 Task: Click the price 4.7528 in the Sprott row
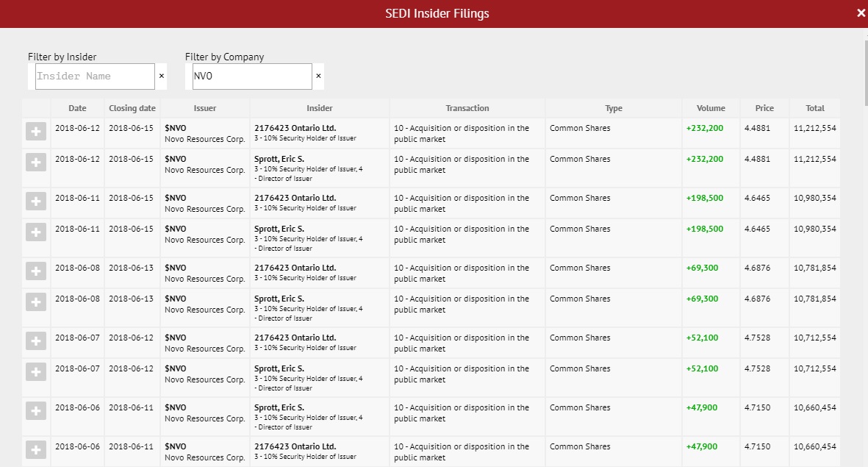[757, 368]
